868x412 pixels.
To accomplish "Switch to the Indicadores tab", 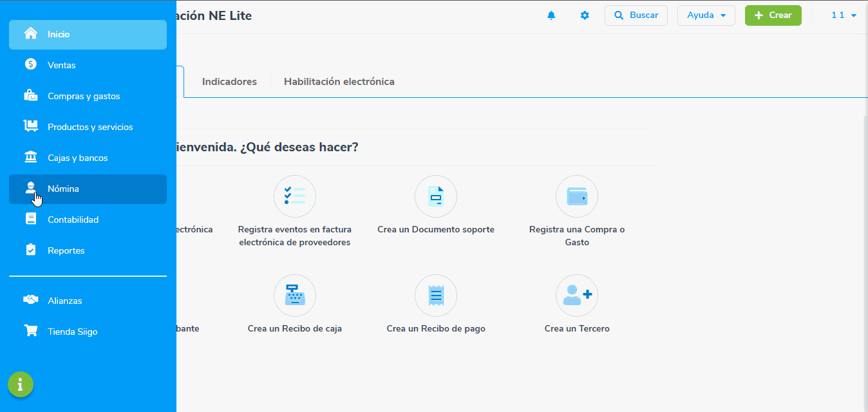I will point(229,82).
